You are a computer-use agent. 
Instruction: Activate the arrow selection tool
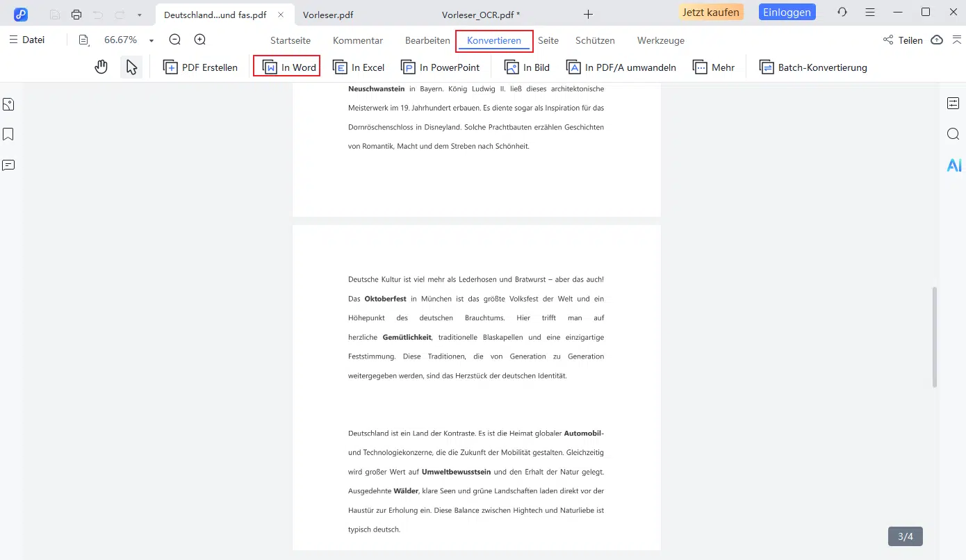click(131, 67)
